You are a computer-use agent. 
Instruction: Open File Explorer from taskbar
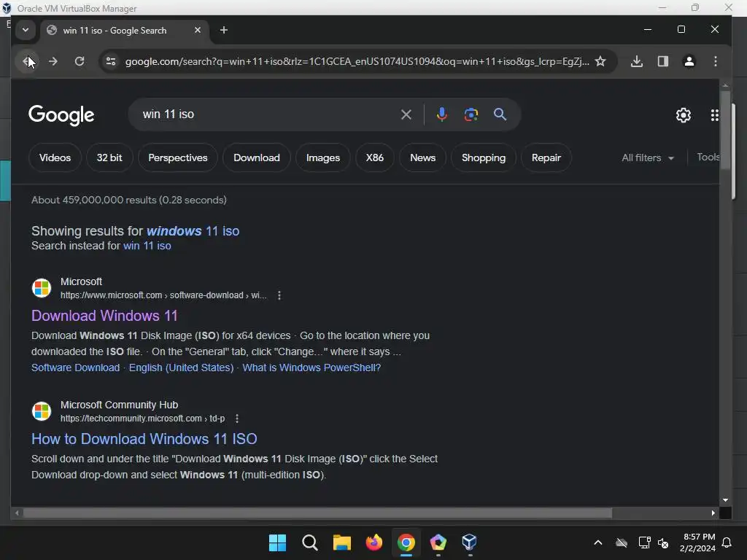point(342,542)
